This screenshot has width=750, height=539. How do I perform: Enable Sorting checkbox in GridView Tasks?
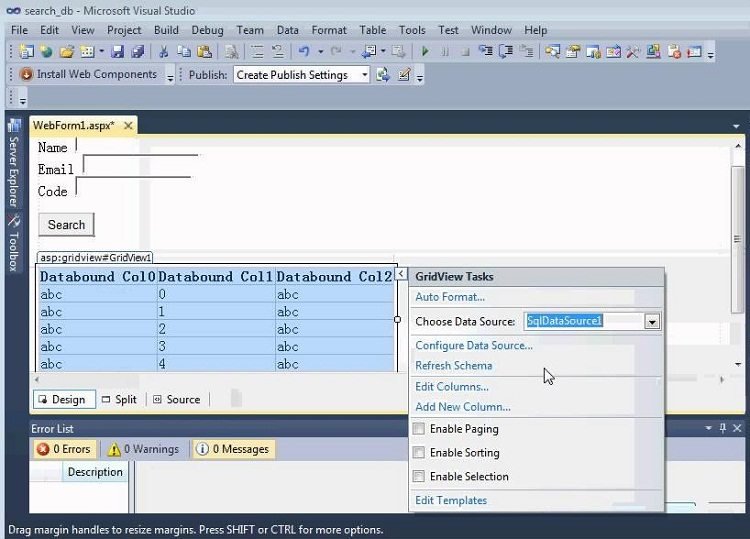click(x=419, y=452)
